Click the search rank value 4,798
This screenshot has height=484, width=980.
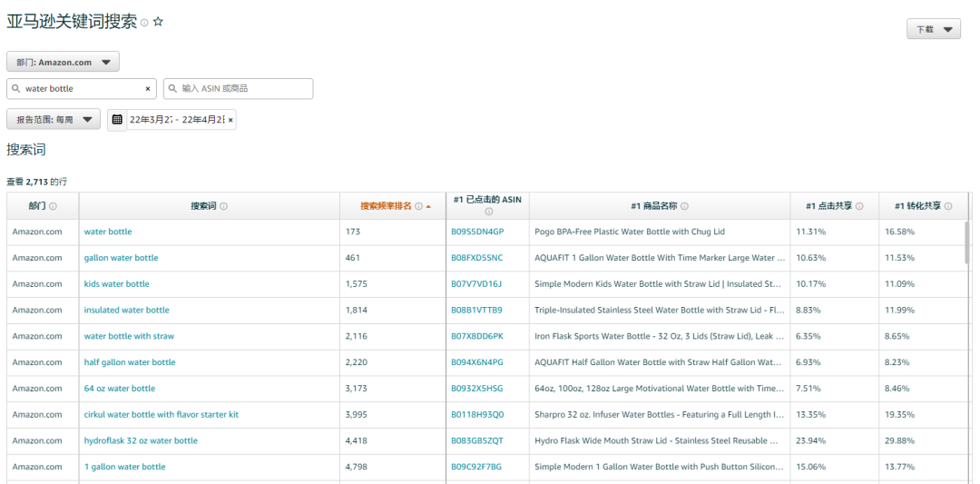357,467
